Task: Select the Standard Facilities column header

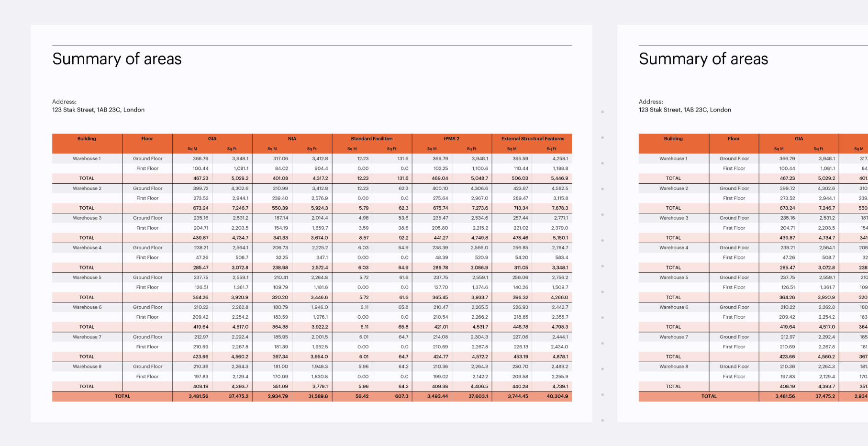Action: point(371,139)
